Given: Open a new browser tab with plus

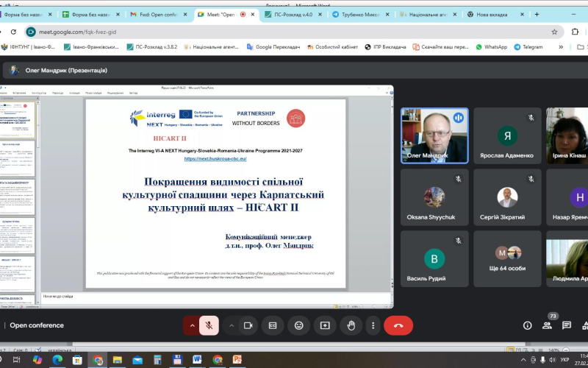Looking at the screenshot, I should pyautogui.click(x=537, y=14).
